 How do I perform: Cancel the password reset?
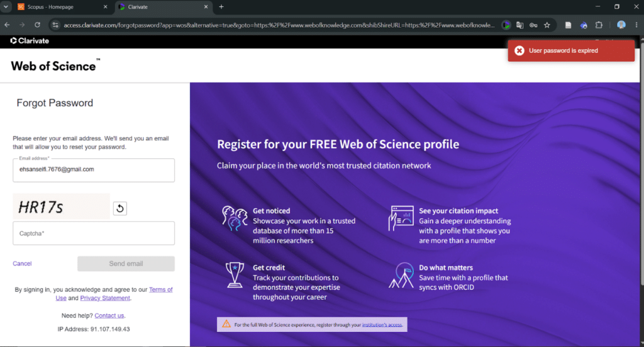22,263
